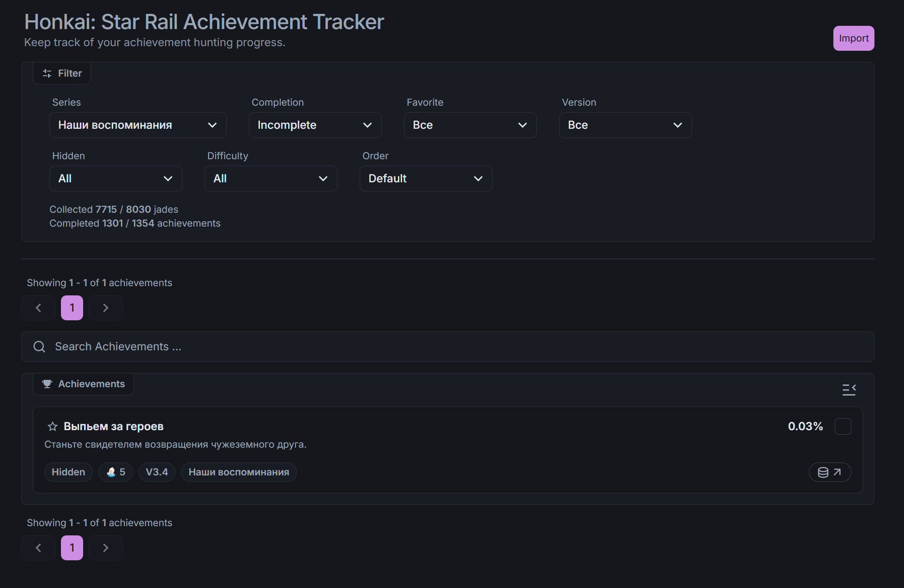Screen dimensions: 904x588
Task: Click the Filter section header tab
Action: [62, 73]
